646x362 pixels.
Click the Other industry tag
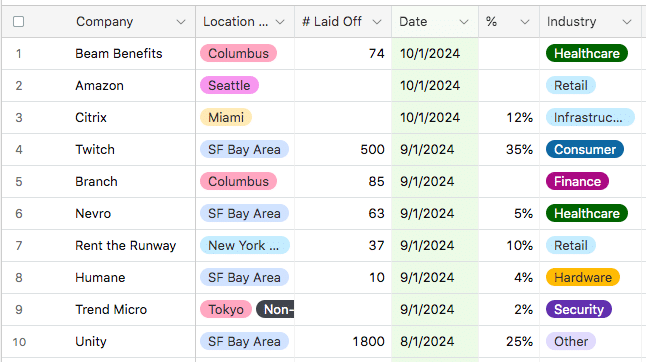[x=571, y=341]
